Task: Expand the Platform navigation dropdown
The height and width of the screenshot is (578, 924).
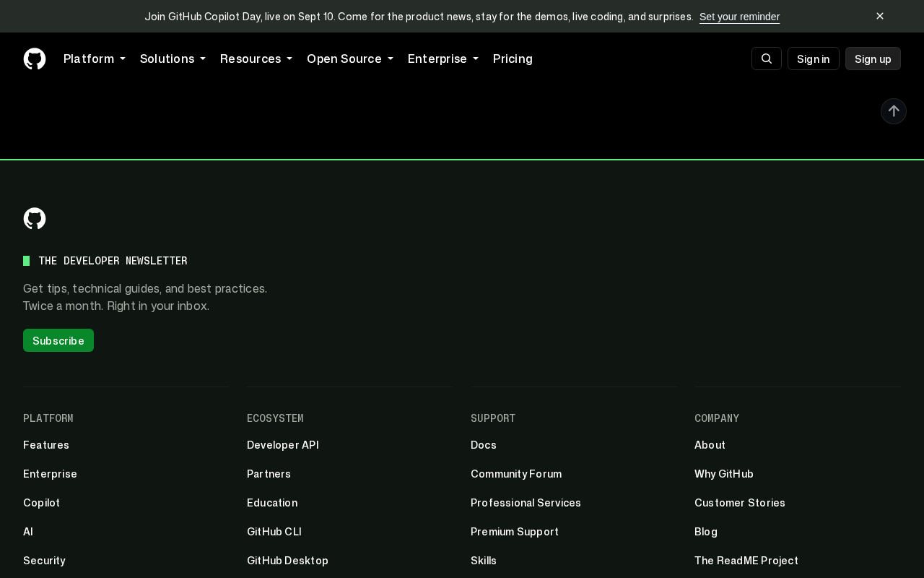Action: pos(95,59)
